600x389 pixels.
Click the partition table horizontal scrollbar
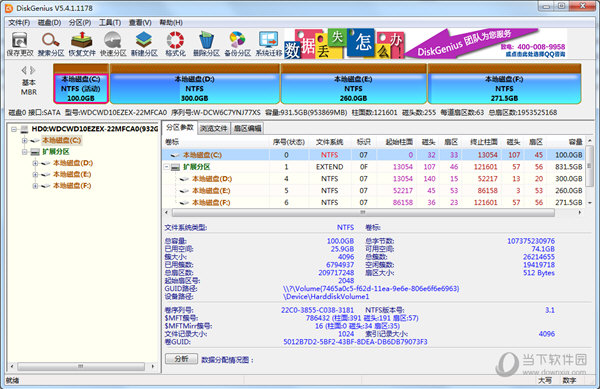[363, 212]
